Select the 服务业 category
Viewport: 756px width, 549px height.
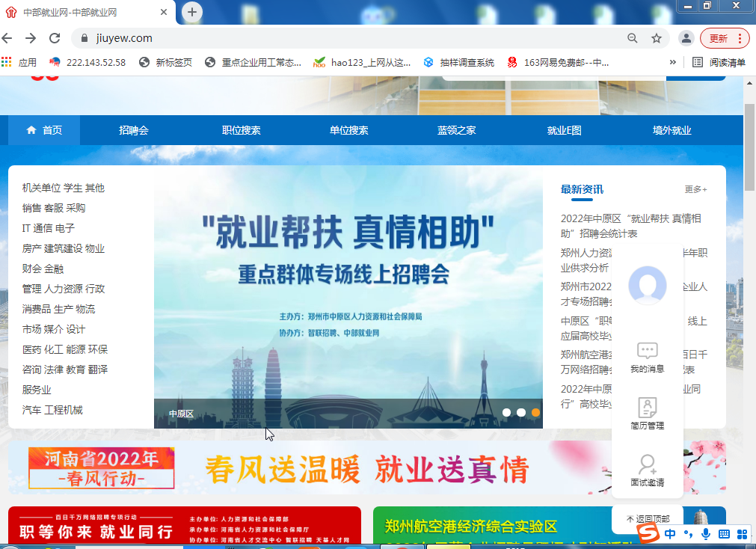(x=36, y=390)
